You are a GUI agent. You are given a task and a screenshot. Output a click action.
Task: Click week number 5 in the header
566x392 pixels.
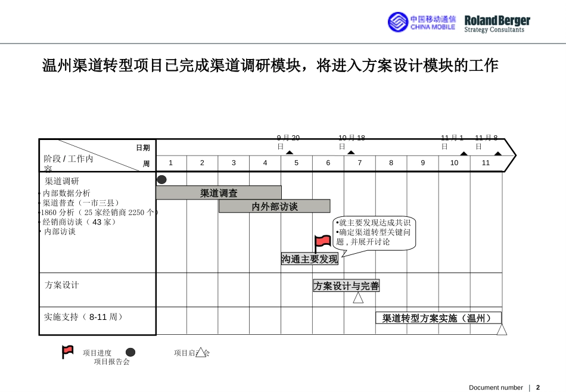coord(296,163)
